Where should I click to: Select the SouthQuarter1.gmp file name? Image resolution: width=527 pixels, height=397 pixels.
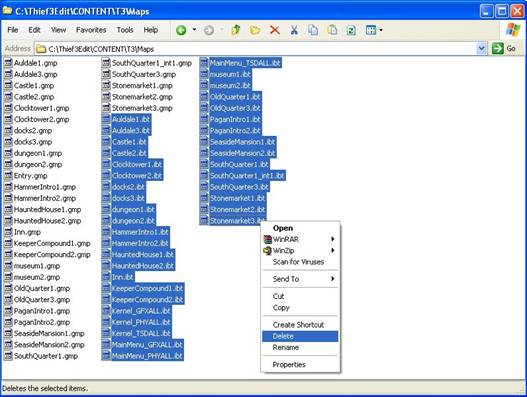(46, 356)
